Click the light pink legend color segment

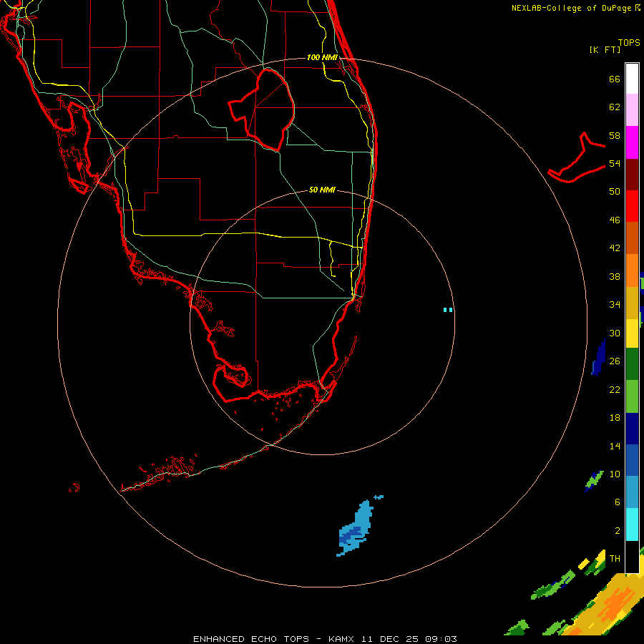click(632, 110)
